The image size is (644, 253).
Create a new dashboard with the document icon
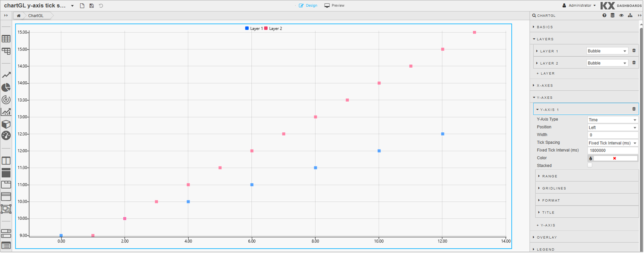[82, 6]
